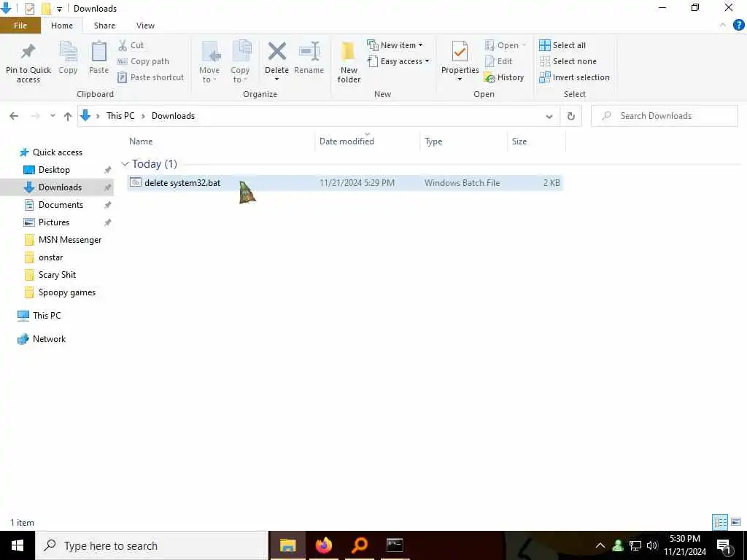The height and width of the screenshot is (560, 747).
Task: Click the Copy ribbon button
Action: tap(68, 58)
